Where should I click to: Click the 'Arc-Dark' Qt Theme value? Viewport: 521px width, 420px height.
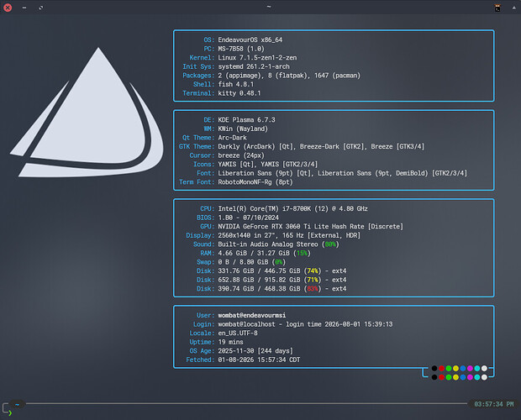pyautogui.click(x=232, y=138)
